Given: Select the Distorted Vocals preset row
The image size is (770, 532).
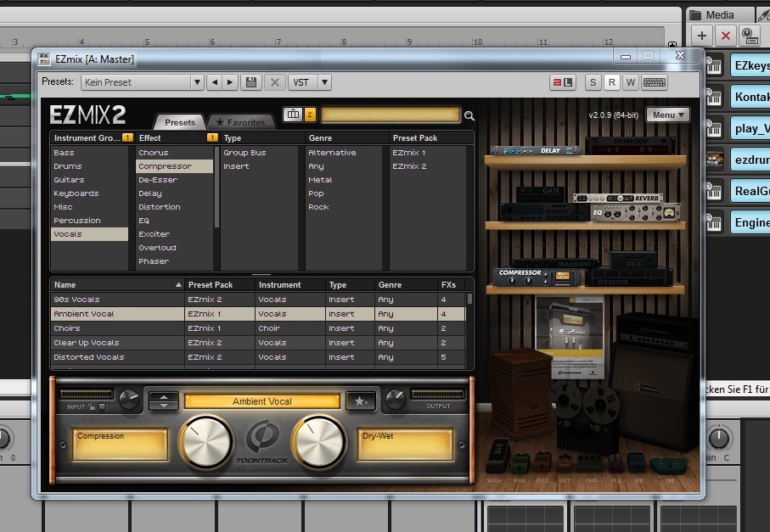Looking at the screenshot, I should tap(258, 357).
